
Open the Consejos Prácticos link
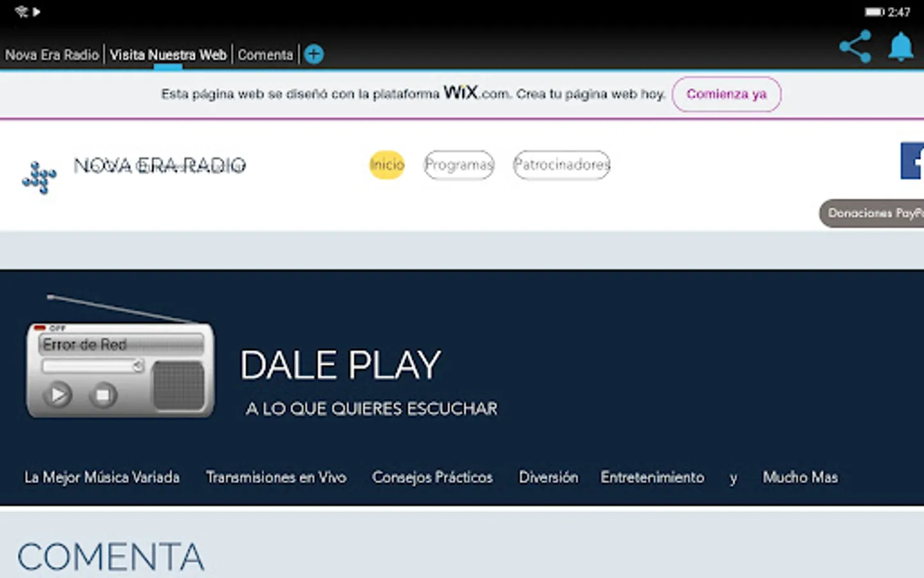[x=432, y=477]
